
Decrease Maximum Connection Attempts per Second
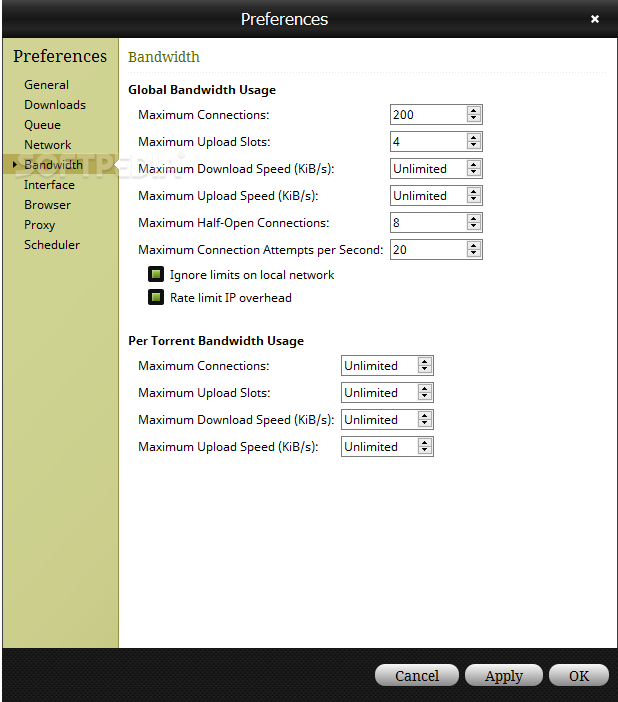click(473, 253)
